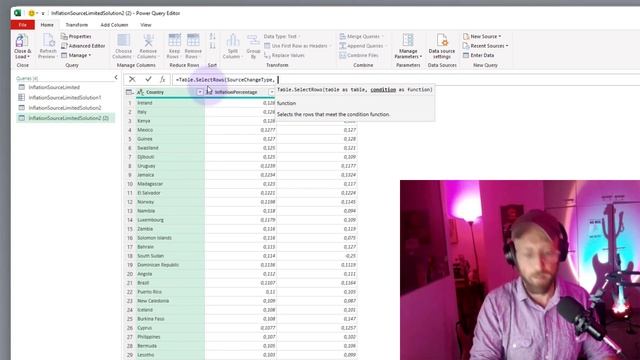Open the Data Type: Text dropdown
Screen dimensions: 640x360
(282, 36)
